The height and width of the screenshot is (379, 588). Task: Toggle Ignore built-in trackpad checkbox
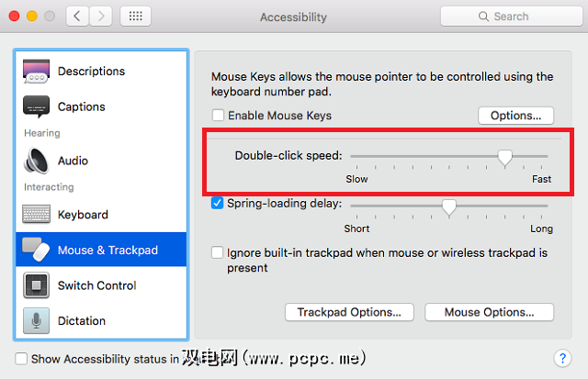point(218,252)
